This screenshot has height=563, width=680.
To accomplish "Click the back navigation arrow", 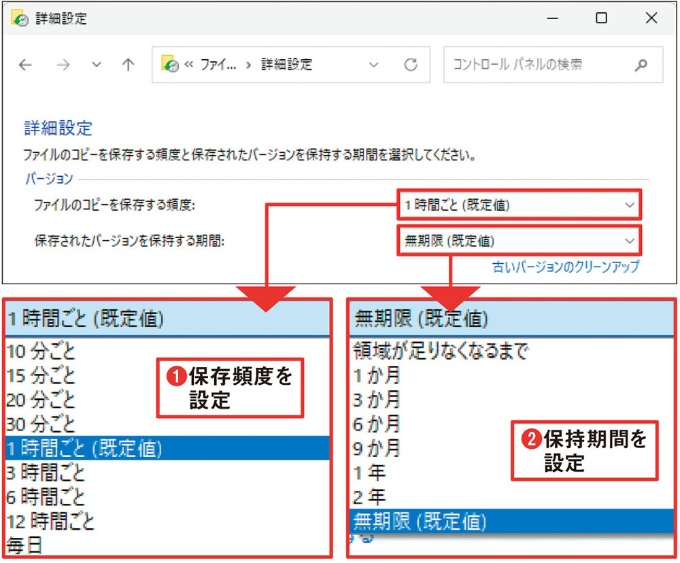I will tap(26, 65).
